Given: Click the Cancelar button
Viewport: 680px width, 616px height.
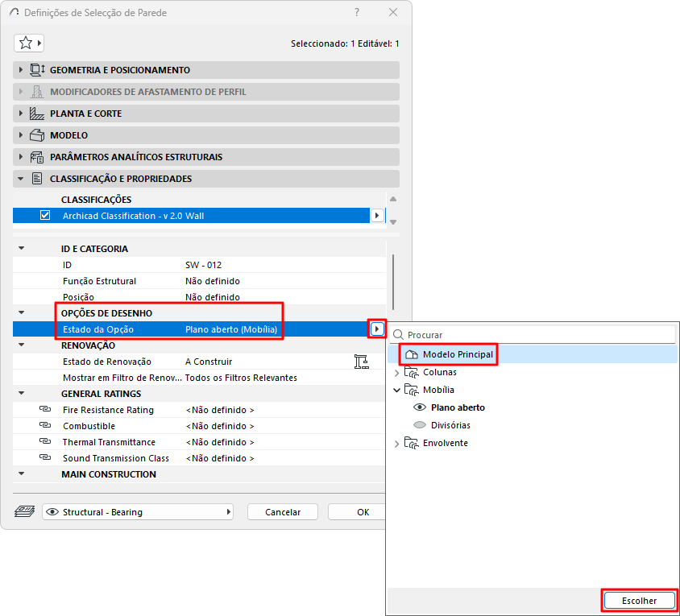Looking at the screenshot, I should [282, 512].
